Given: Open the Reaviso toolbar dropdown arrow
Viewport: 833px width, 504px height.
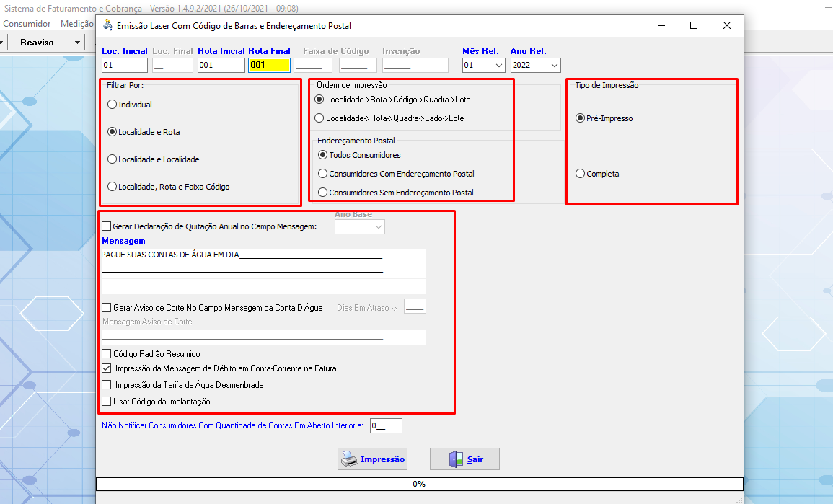Looking at the screenshot, I should click(78, 43).
